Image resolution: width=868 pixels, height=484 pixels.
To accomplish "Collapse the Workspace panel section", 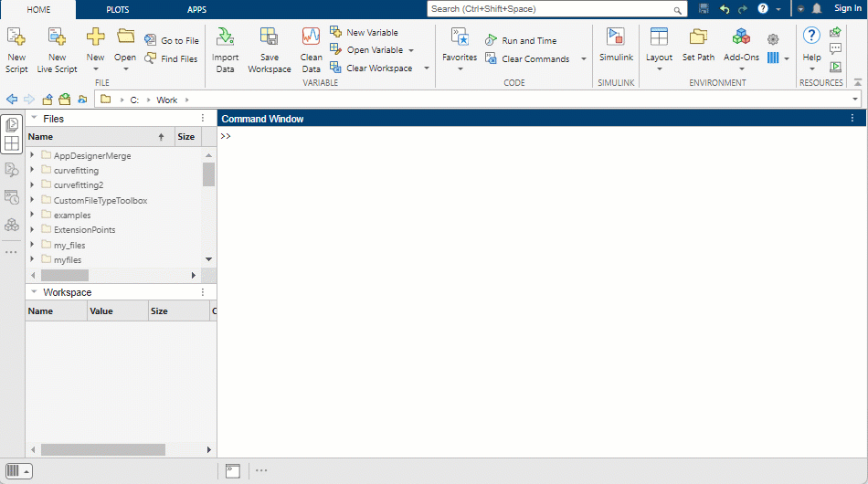I will click(34, 292).
